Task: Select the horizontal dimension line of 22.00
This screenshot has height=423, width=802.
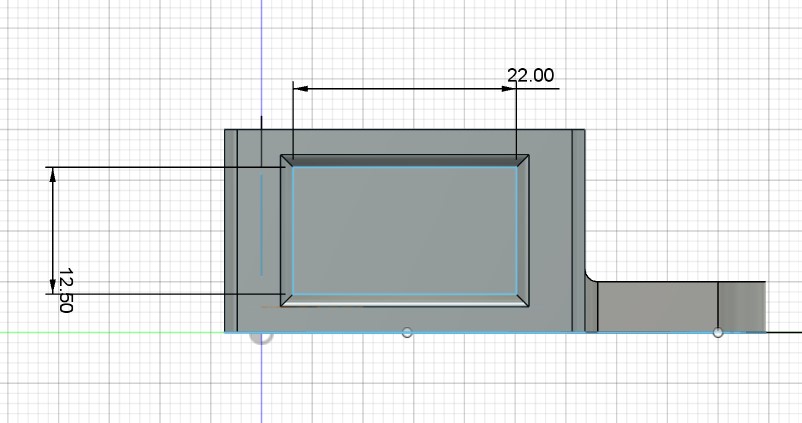Action: [x=400, y=89]
